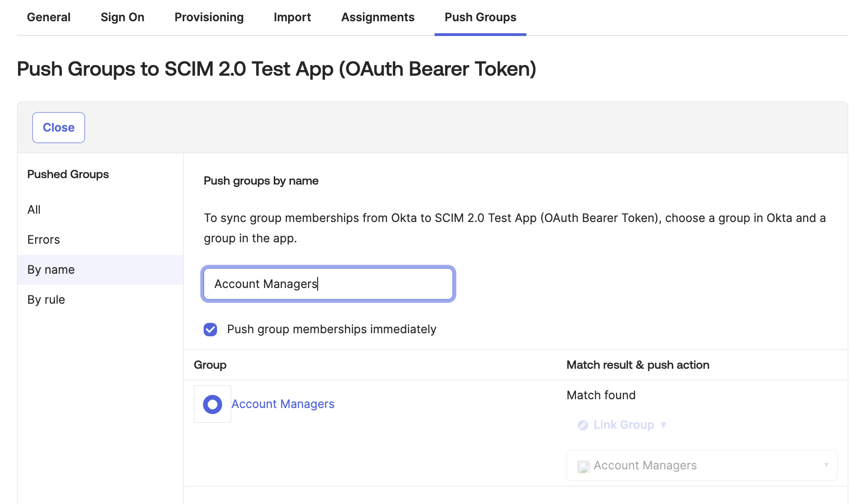The image size is (857, 504).
Task: Go to the Assignments tab
Action: pos(378,18)
